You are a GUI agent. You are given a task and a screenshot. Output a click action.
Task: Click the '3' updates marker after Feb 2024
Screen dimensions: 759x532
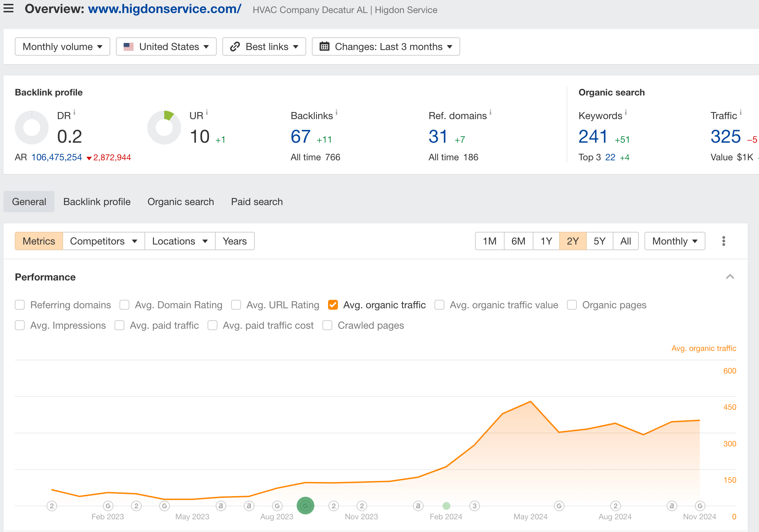pyautogui.click(x=475, y=506)
